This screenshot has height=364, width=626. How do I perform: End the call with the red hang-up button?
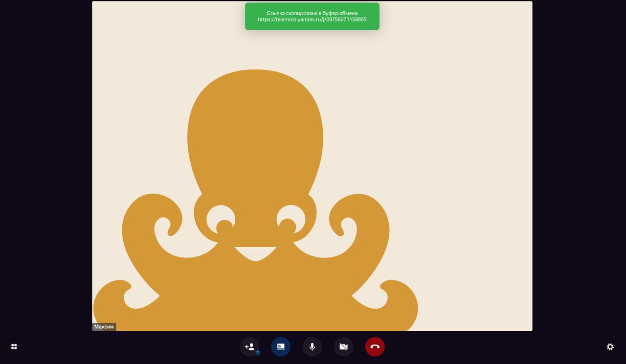pos(375,347)
